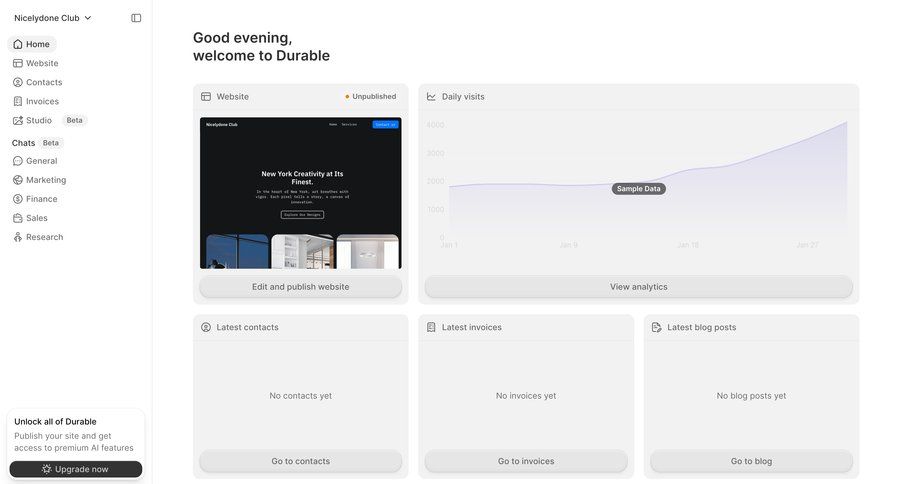Click the Home icon in sidebar

click(x=18, y=44)
